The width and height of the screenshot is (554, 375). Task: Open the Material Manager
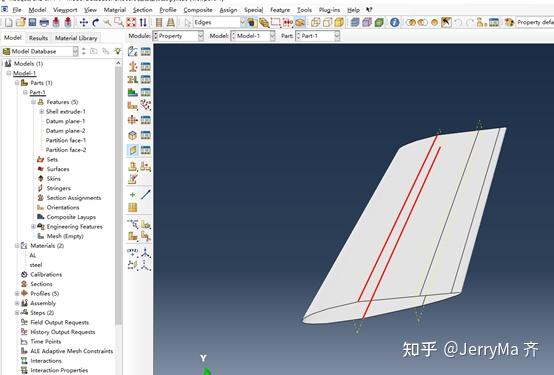(x=146, y=51)
